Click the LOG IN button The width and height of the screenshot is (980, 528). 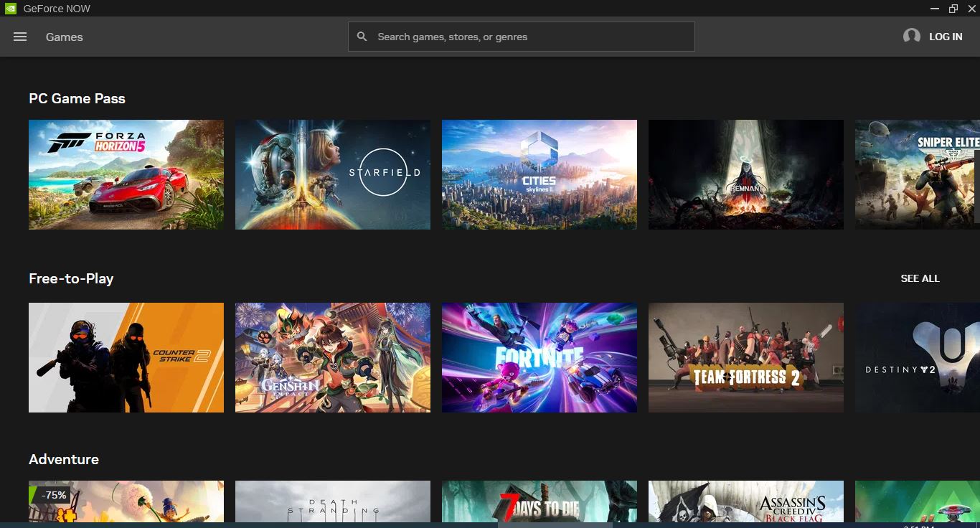946,37
